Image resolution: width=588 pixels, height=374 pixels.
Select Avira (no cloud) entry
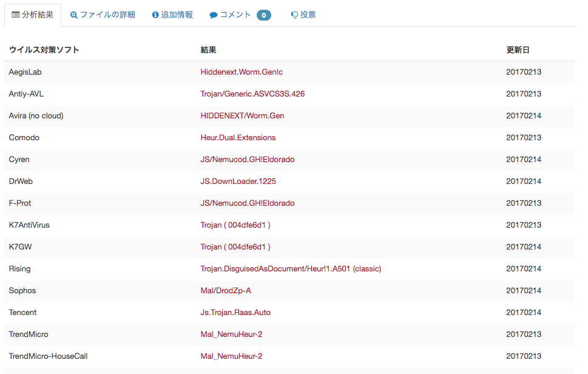(x=36, y=115)
